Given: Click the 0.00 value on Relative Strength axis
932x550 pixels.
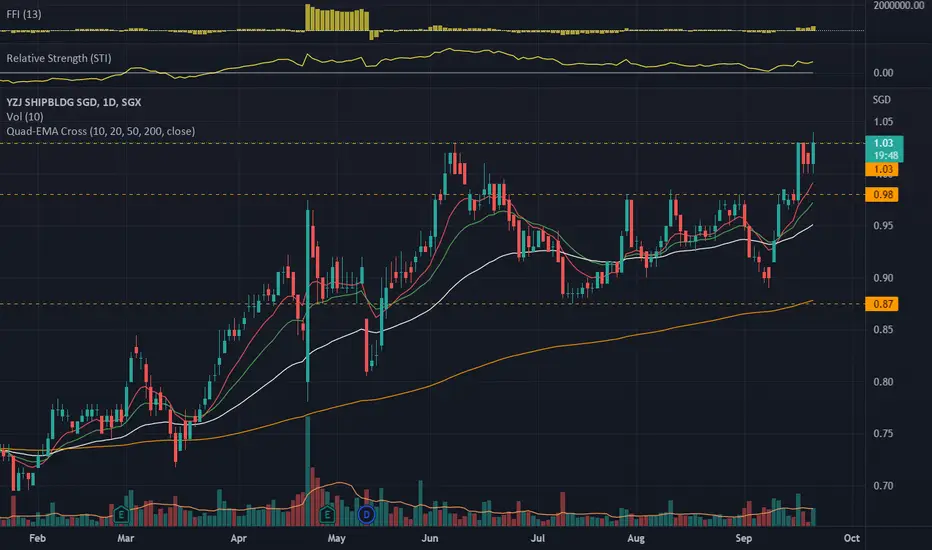Looking at the screenshot, I should pos(883,73).
